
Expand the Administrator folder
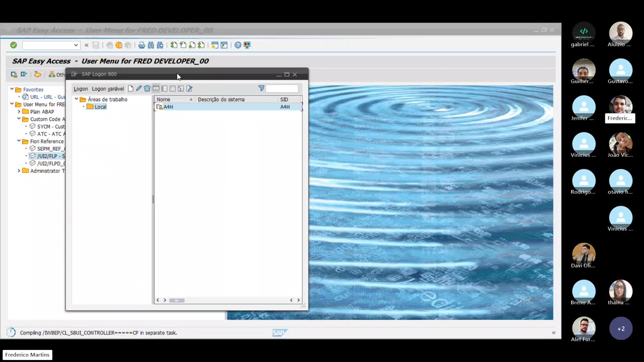19,171
